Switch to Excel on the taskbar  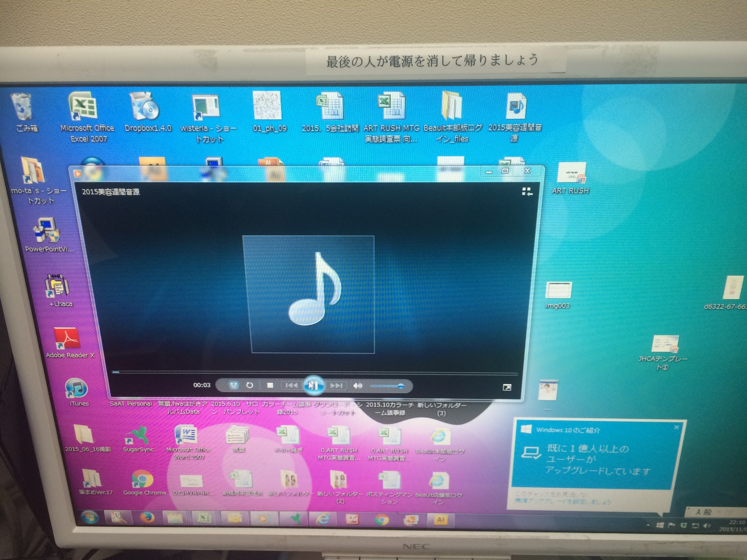pyautogui.click(x=204, y=518)
